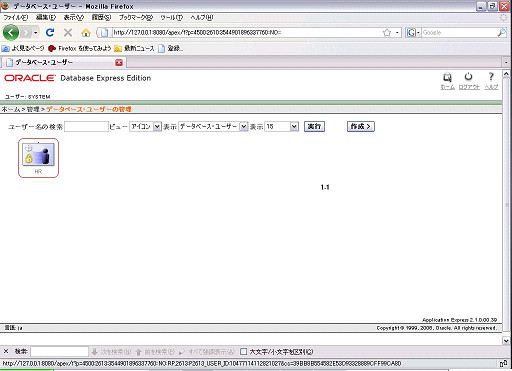
Task: Click the 実行 button
Action: [314, 127]
